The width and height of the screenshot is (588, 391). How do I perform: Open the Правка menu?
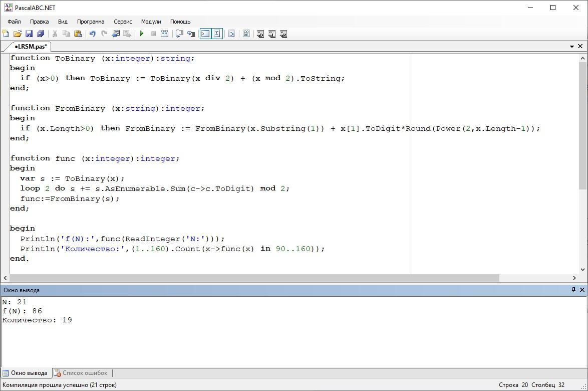tap(40, 22)
